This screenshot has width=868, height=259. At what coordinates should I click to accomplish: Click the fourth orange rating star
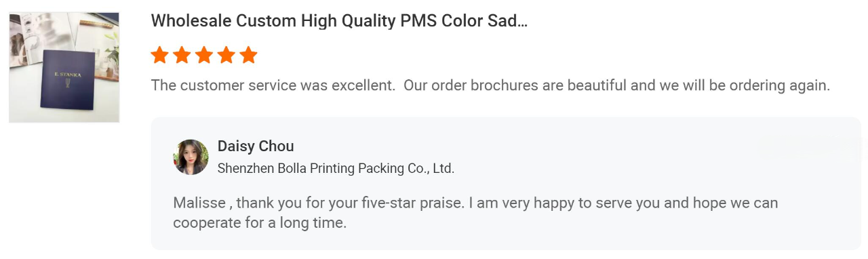(226, 55)
